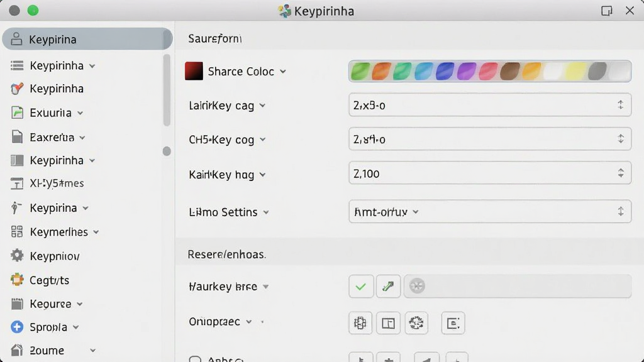Click the walking figure icon beside Keypirina
This screenshot has height=362, width=644.
[16, 207]
